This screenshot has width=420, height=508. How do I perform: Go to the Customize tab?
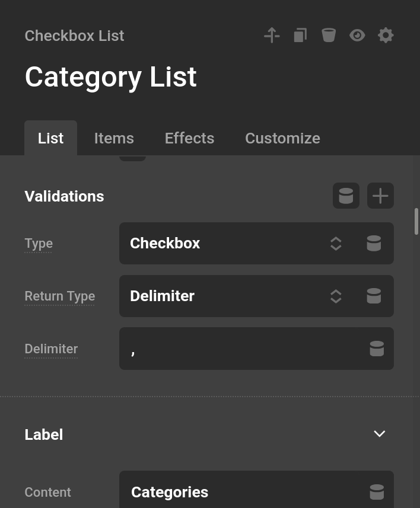click(x=282, y=138)
